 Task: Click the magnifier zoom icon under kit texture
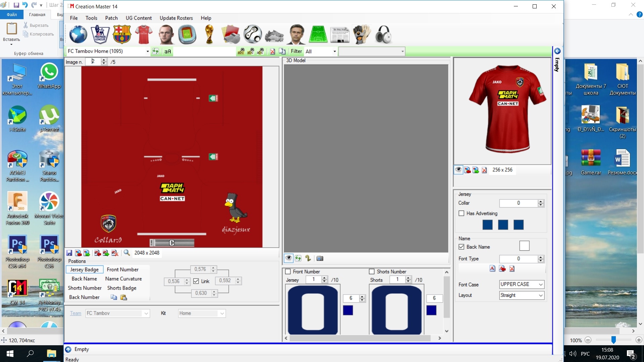[127, 253]
